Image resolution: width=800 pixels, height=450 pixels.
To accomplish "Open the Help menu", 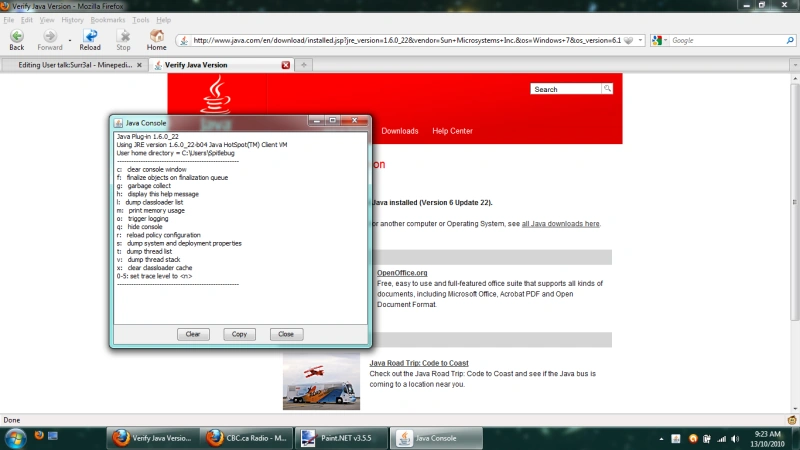I will click(163, 20).
